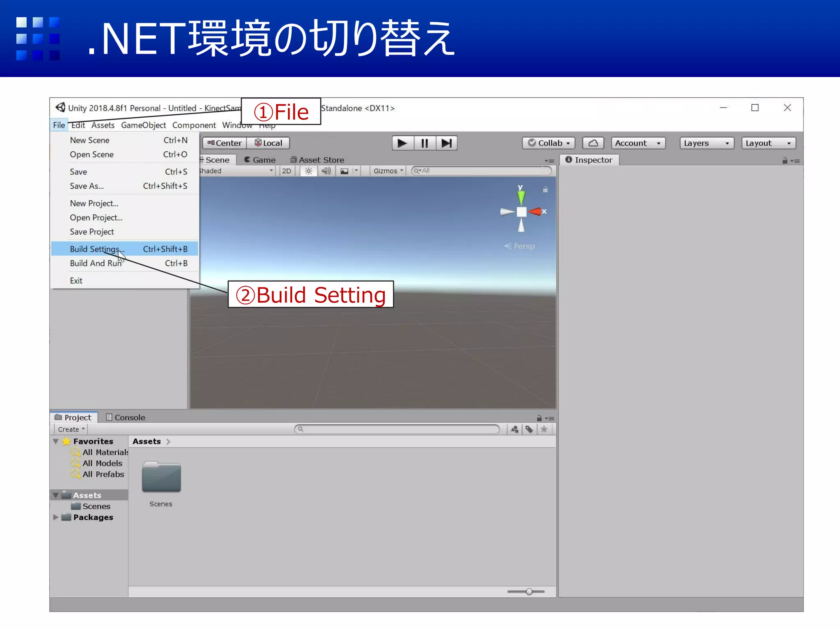Select the Inspector tab
This screenshot has width=840, height=630.
(589, 160)
